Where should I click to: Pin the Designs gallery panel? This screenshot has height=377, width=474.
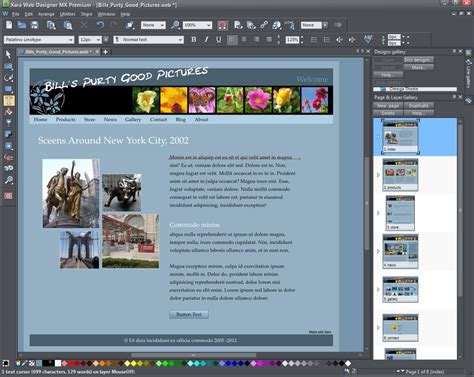pos(454,51)
